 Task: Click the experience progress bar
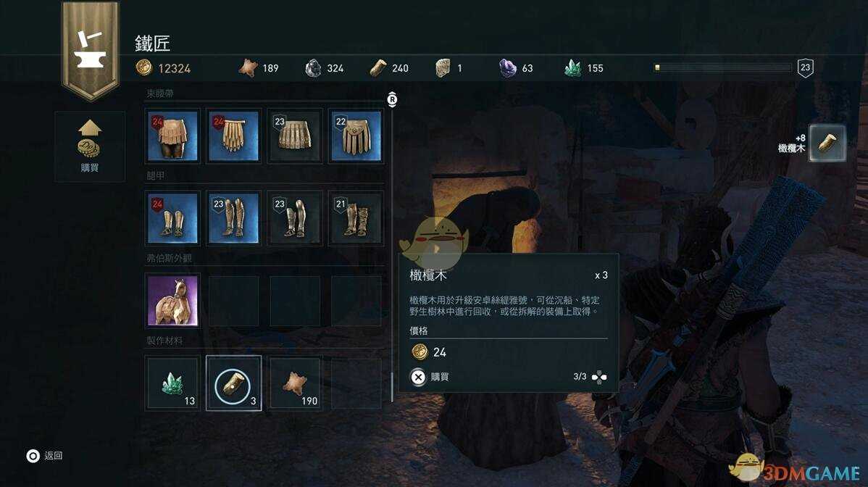(722, 67)
